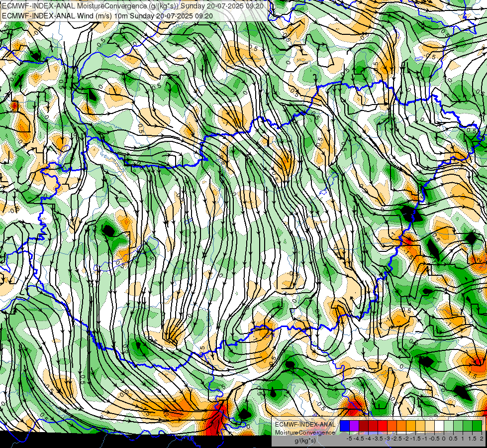Click the '-5' value on the legend scale
This screenshot has width=487, height=448.
coord(349,439)
